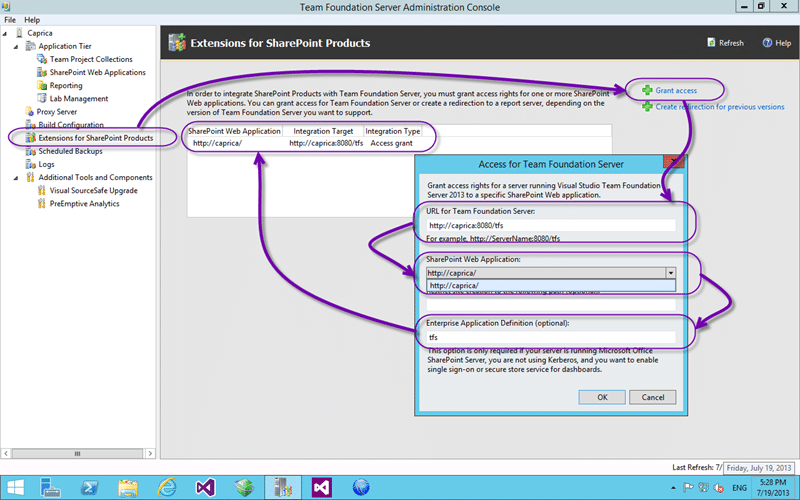Select PreEmptive Analytics item
This screenshot has height=500, width=800.
(84, 204)
